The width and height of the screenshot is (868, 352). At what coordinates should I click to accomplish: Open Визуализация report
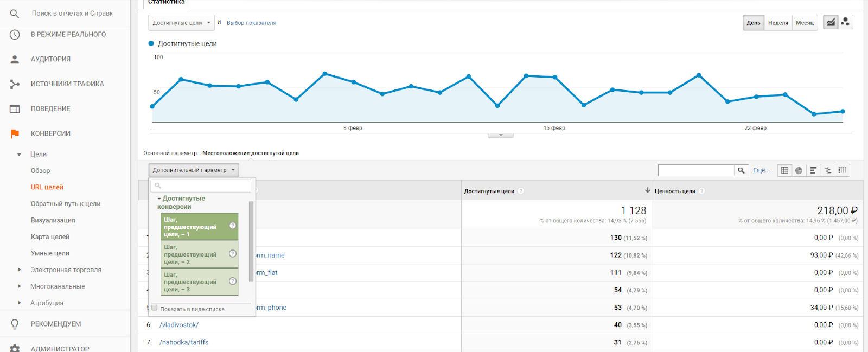(53, 220)
